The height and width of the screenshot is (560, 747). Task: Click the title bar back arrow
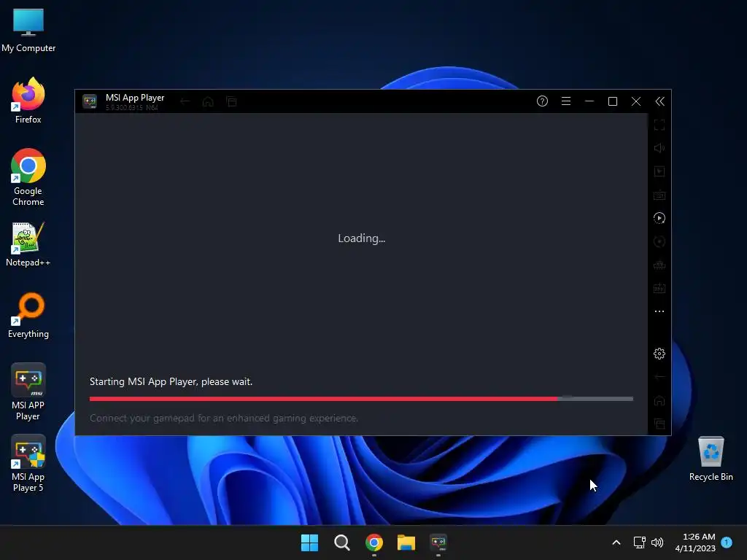pos(185,101)
